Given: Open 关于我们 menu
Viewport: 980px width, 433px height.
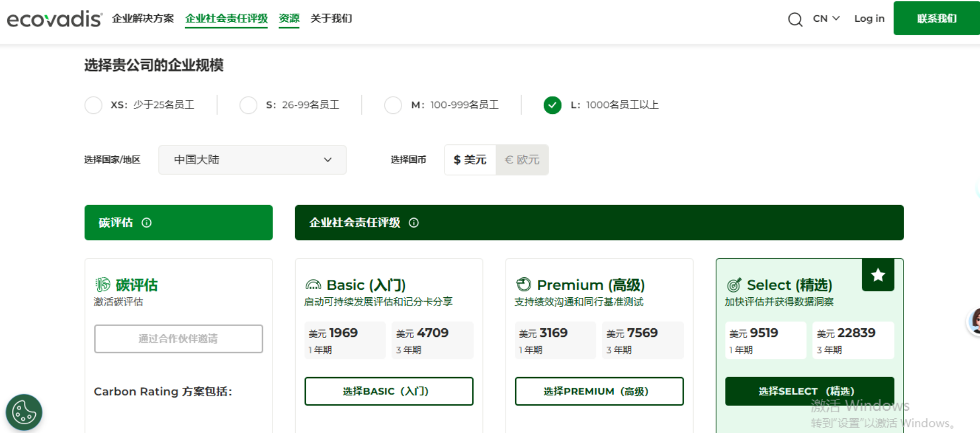Looking at the screenshot, I should pyautogui.click(x=331, y=18).
